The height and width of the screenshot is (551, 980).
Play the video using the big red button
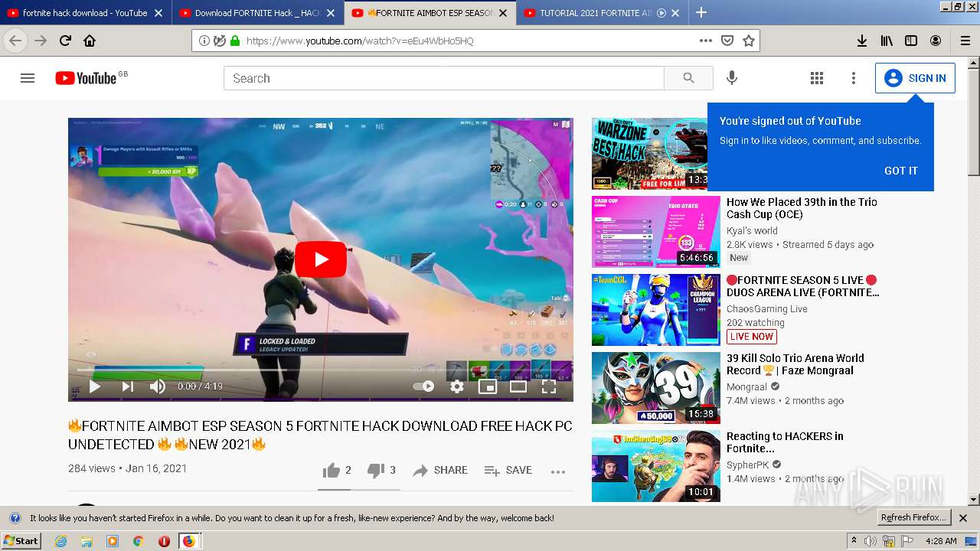pyautogui.click(x=321, y=259)
